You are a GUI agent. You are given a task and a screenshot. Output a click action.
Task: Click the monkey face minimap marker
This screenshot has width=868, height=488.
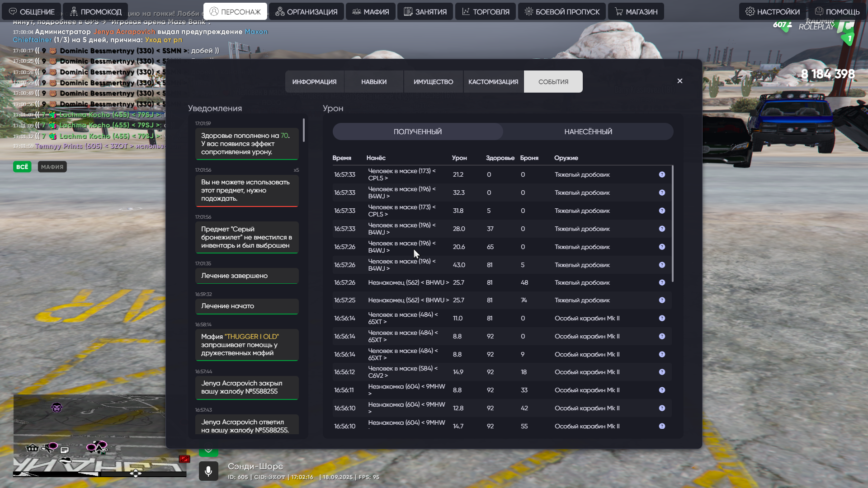pyautogui.click(x=57, y=408)
